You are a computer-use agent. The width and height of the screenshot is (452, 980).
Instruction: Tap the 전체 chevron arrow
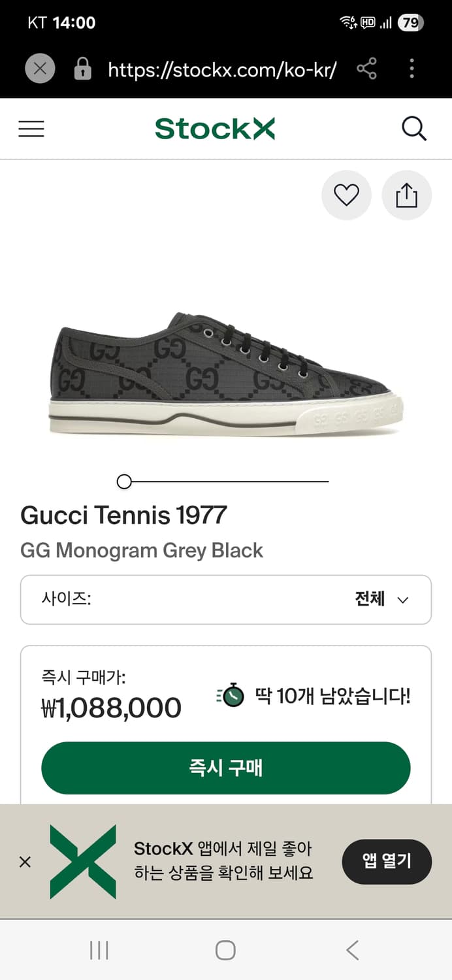[x=403, y=600]
